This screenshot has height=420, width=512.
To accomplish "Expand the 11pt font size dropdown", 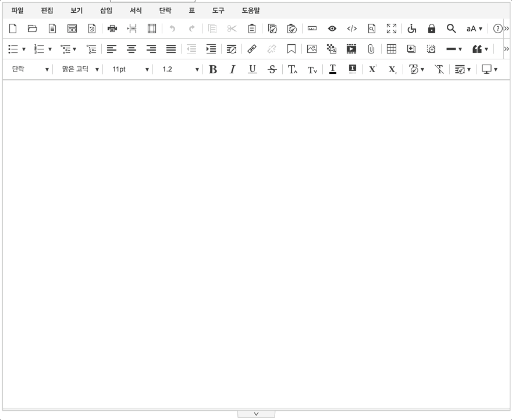I will click(130, 69).
